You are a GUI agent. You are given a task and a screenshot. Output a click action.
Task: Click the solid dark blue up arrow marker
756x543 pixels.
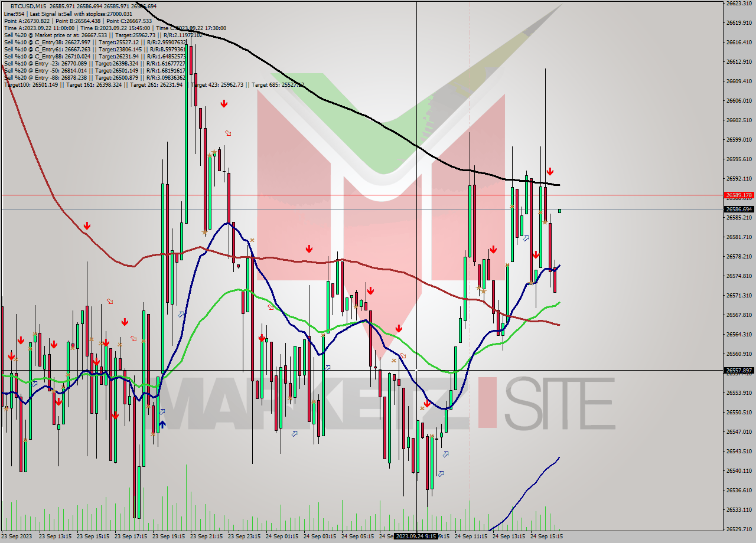(x=162, y=424)
